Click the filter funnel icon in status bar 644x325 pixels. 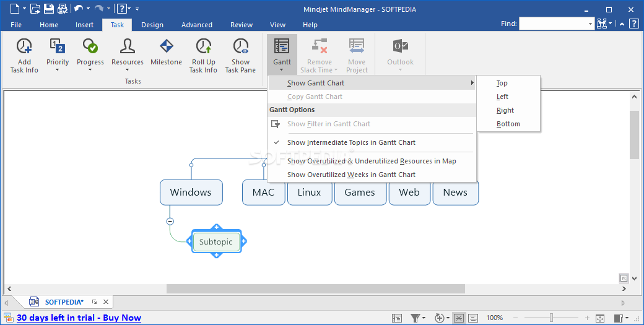point(416,318)
